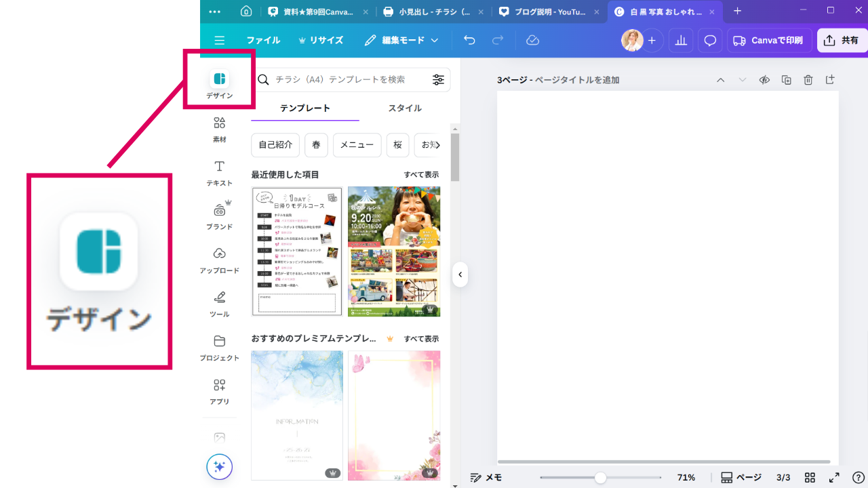The image size is (868, 488).
Task: Collapse the side panel with arrow handle
Action: [460, 274]
